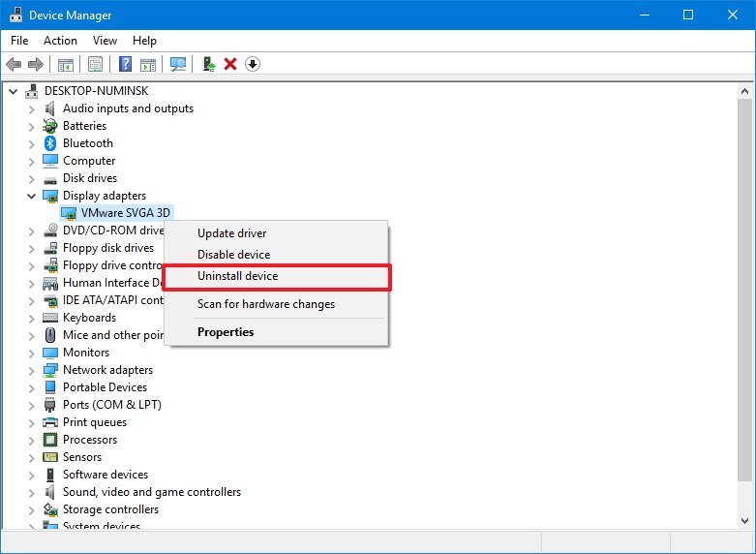This screenshot has height=554, width=756.
Task: Click the red X Uninstall device icon
Action: coord(230,64)
